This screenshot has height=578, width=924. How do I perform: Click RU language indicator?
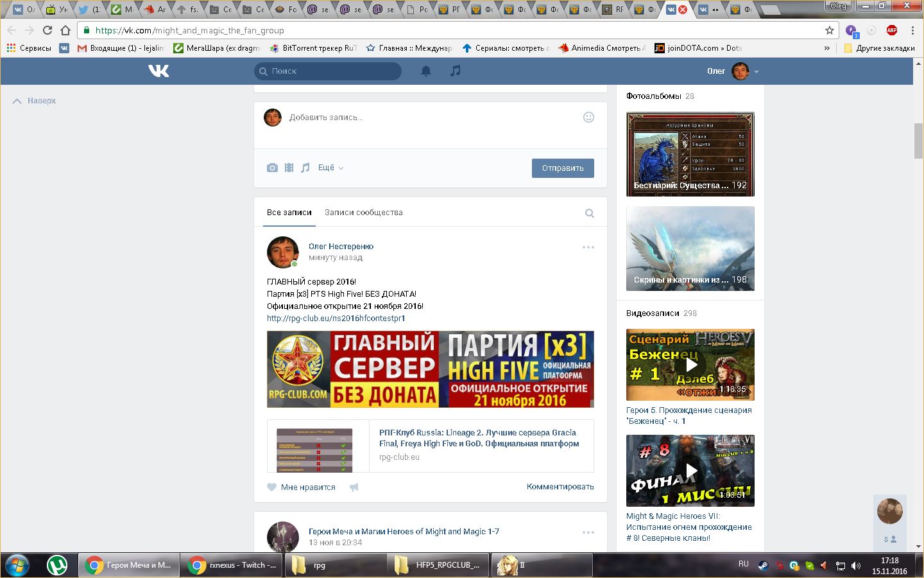[744, 564]
